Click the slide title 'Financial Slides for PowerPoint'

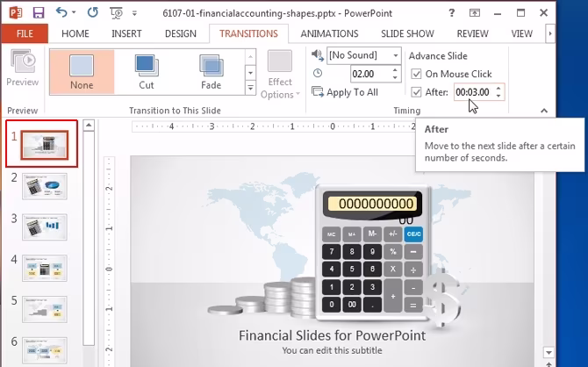333,335
